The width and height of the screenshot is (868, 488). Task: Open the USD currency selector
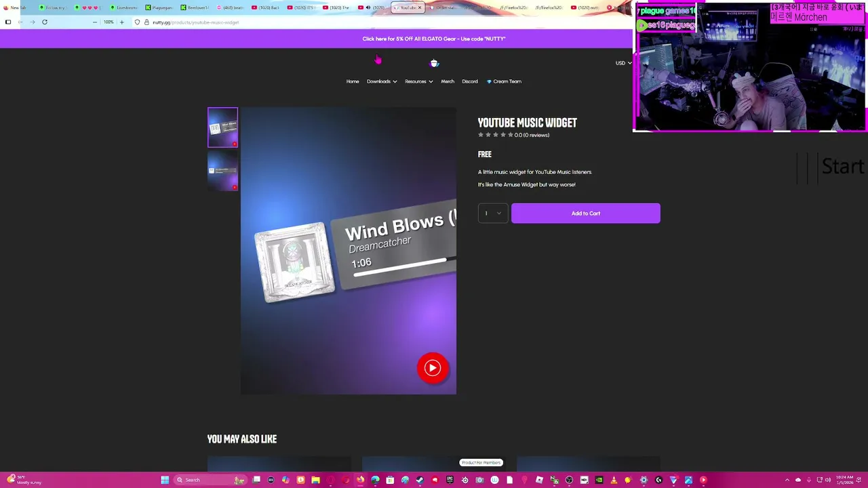point(623,63)
